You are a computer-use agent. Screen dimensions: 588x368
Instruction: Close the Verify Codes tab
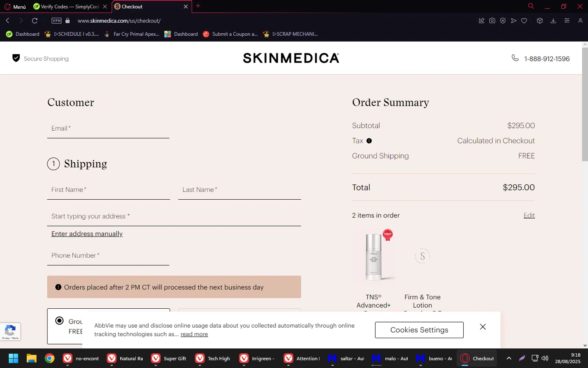coord(105,7)
